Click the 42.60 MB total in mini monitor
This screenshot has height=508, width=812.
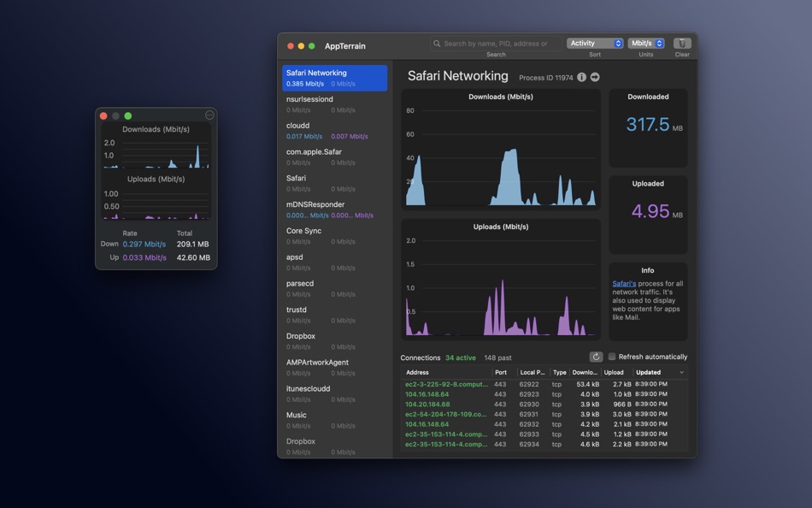(193, 257)
